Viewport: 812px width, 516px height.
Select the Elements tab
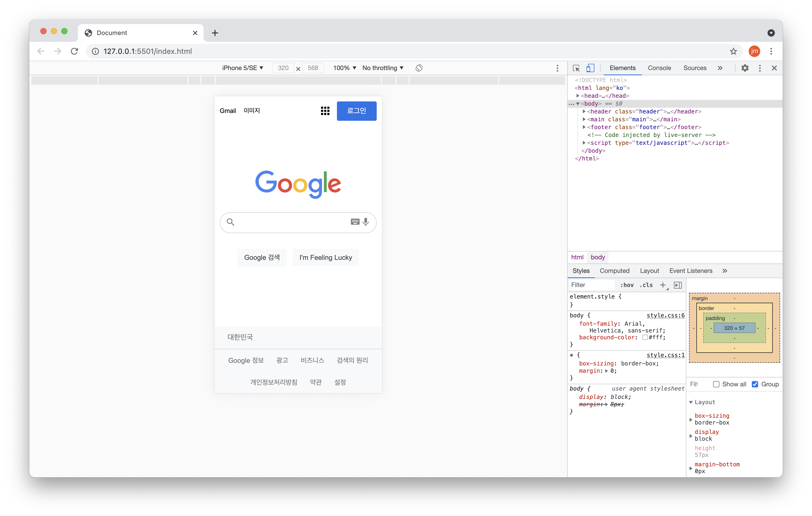tap(623, 68)
